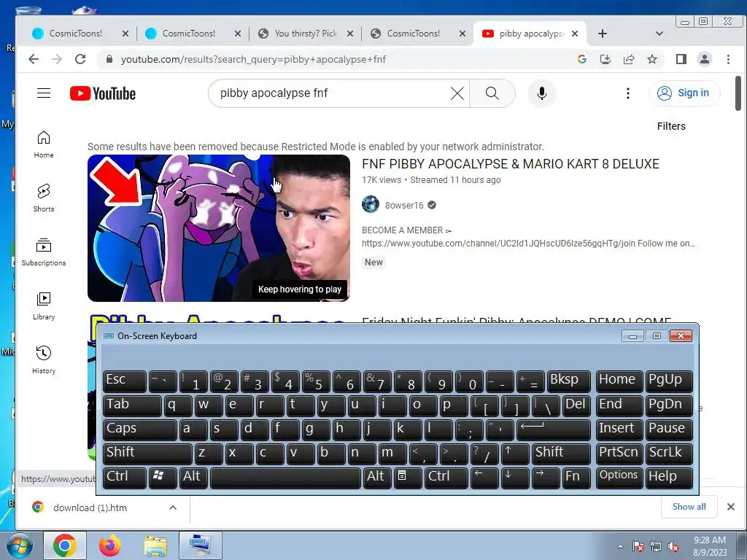The image size is (747, 560).
Task: Expand the tab search chevron
Action: pyautogui.click(x=659, y=34)
